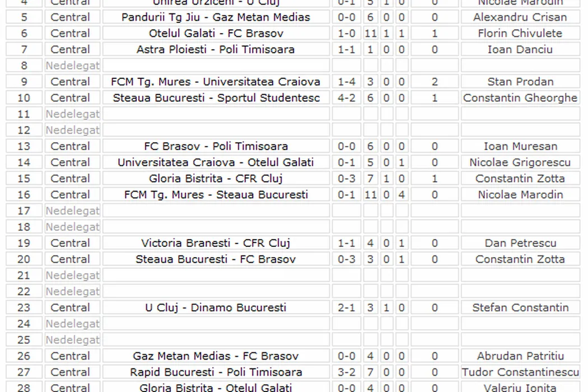
Task: Click the Universitatea Craiova - Otelul Galati match
Action: click(x=216, y=163)
